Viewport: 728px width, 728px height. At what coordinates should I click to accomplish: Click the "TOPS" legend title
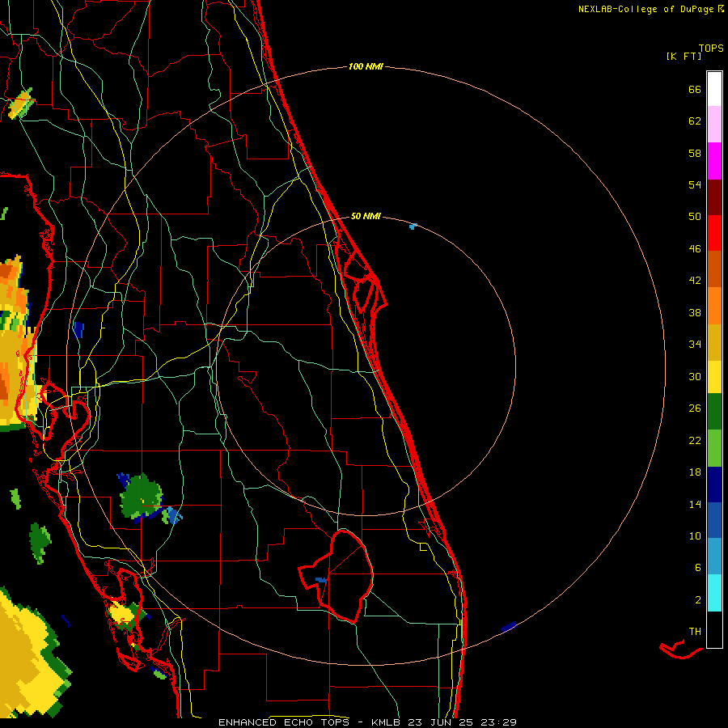point(711,48)
